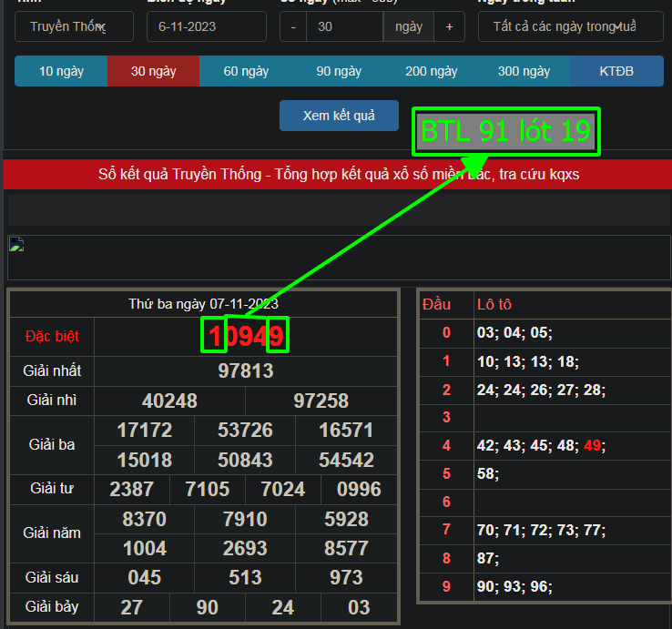Click the broken image icon placeholder
This screenshot has height=629, width=672.
(15, 243)
